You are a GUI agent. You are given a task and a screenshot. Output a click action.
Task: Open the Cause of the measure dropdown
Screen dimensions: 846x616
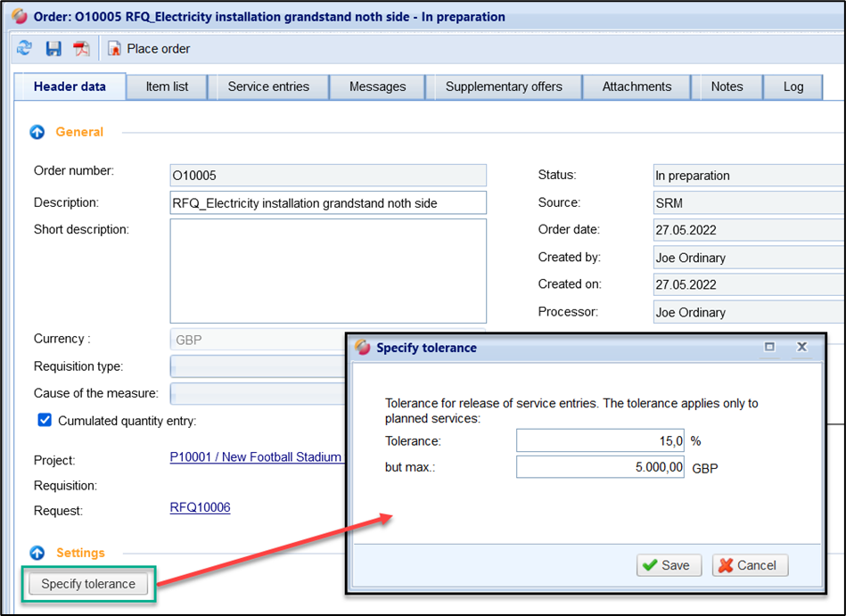(257, 393)
